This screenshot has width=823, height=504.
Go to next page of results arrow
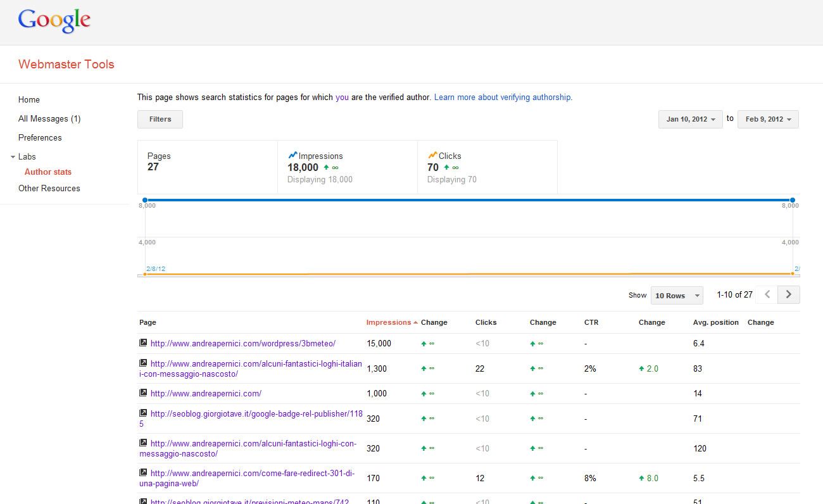tap(789, 294)
